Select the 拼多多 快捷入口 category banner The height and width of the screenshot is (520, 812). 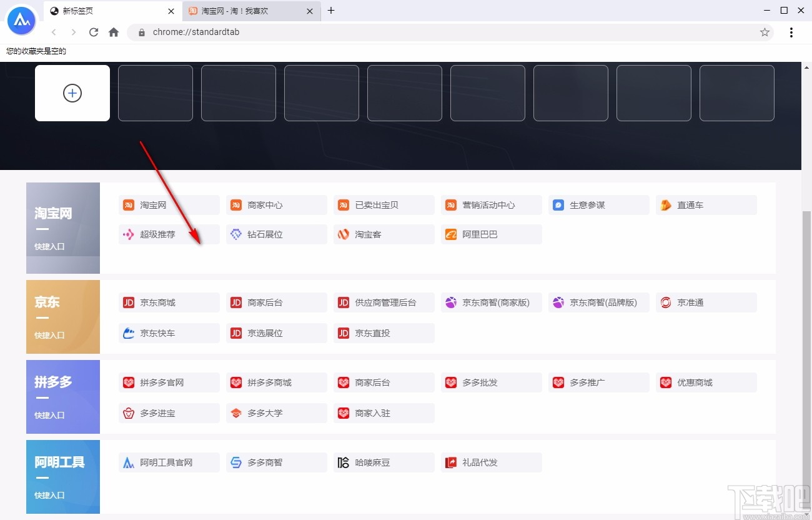pyautogui.click(x=63, y=397)
